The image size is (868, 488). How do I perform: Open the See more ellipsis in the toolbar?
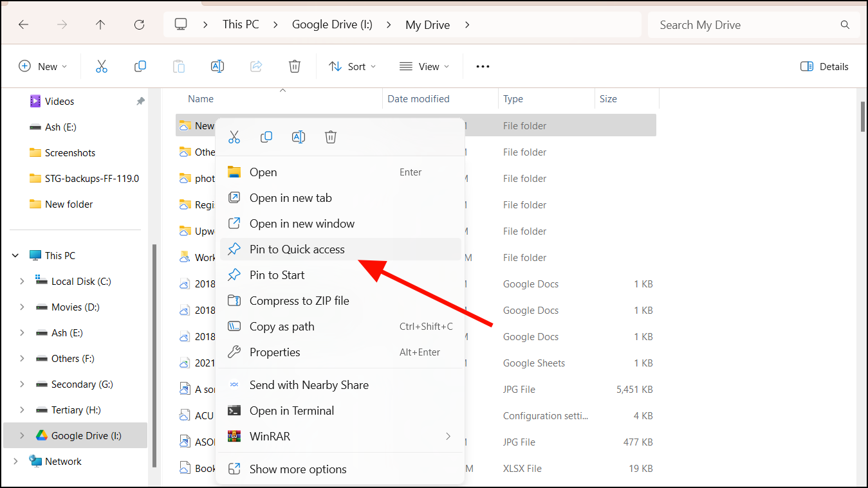[x=483, y=66]
